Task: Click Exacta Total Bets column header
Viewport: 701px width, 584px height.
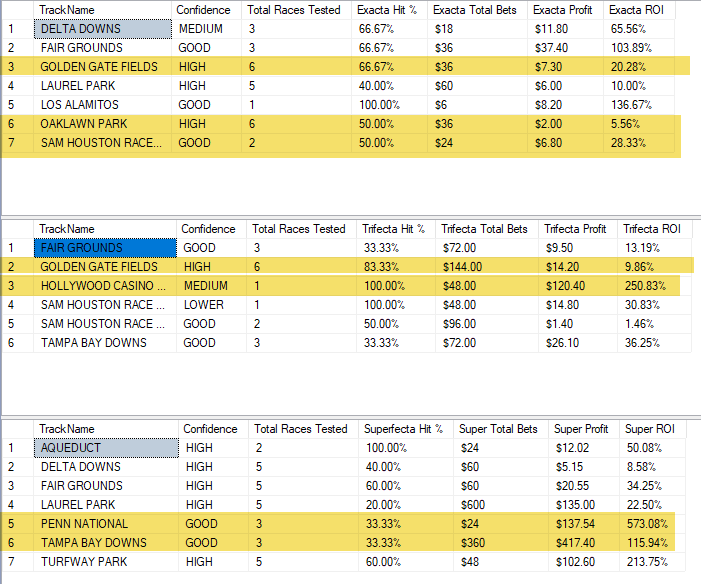Action: point(477,10)
